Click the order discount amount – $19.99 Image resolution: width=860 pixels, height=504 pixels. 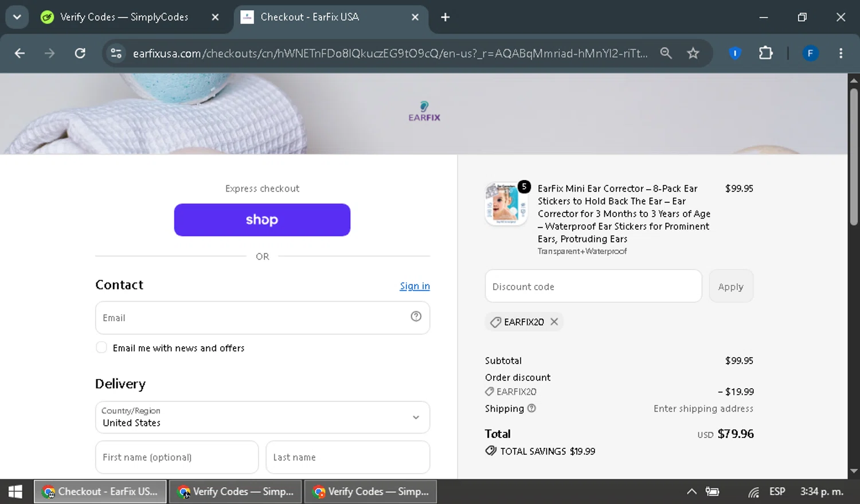pos(736,392)
